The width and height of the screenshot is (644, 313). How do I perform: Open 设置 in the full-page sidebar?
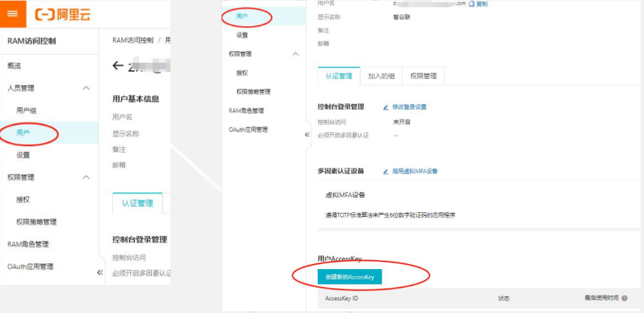pos(243,35)
